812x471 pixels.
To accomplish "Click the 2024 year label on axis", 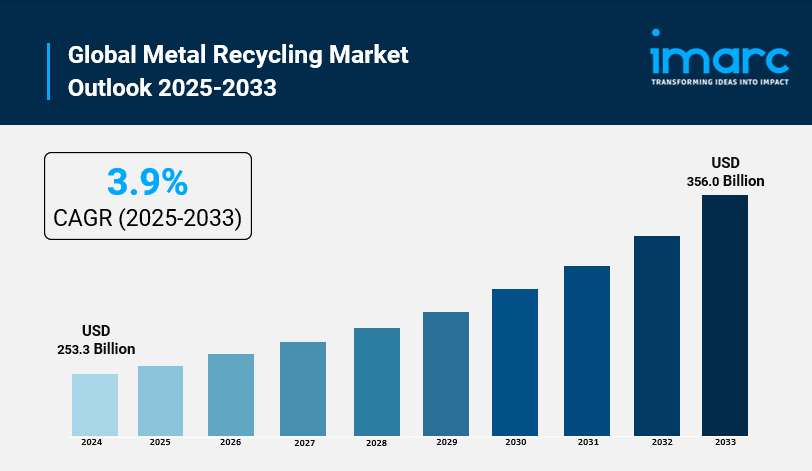I will pos(92,442).
